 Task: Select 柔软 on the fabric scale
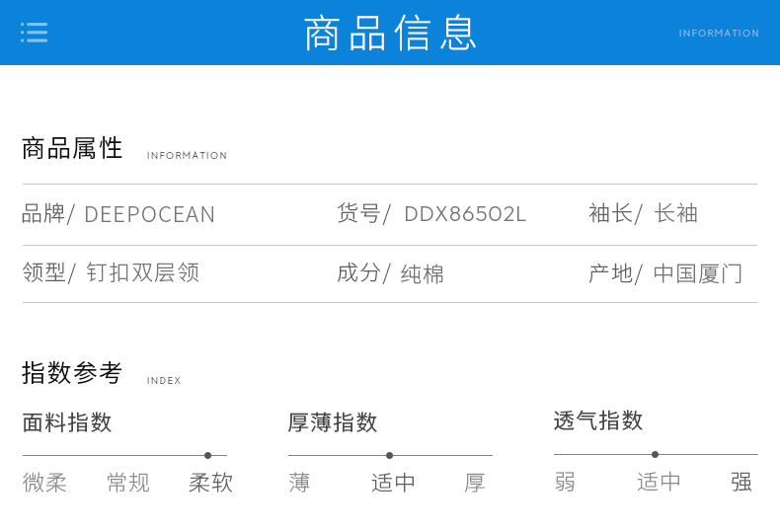pos(210,483)
